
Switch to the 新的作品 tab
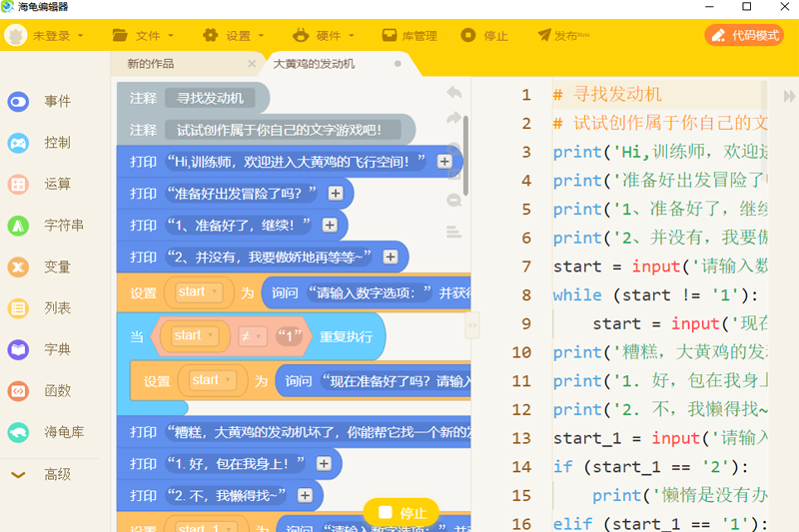(151, 64)
